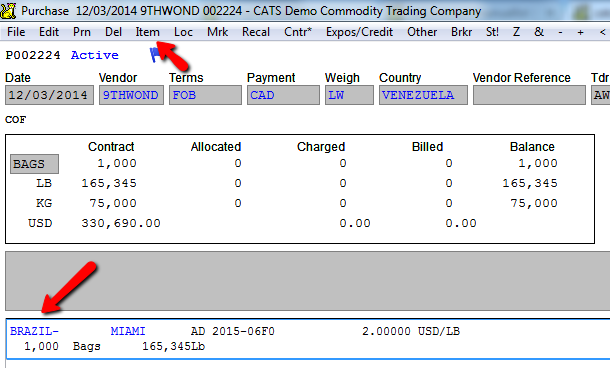Click the & menu item
Screen dimensions: 610x368
point(539,32)
